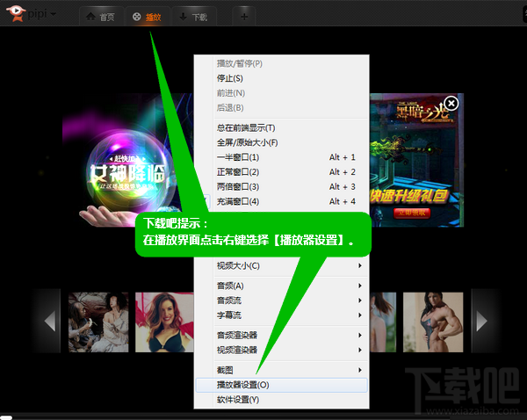This screenshot has height=420, width=527.
Task: Open the smiling woman thumbnail
Action: tap(164, 322)
